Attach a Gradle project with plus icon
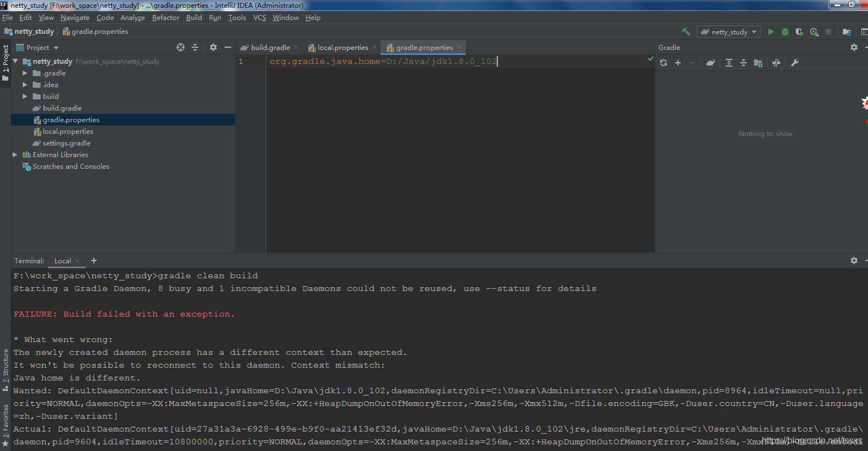 pos(678,63)
